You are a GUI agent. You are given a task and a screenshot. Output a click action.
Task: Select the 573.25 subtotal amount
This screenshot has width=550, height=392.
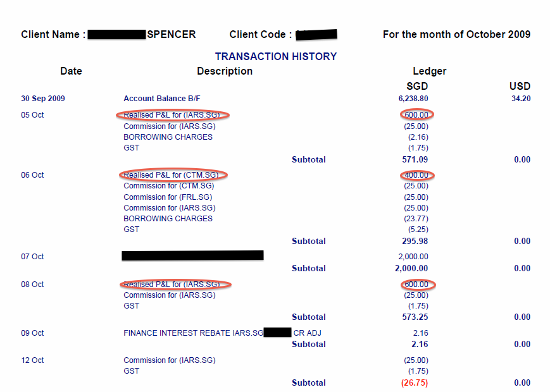415,317
